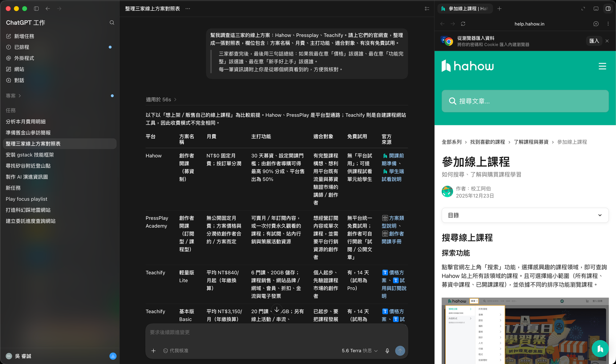Open the hahow chat widget bubble
The image size is (616, 364).
tap(600, 348)
